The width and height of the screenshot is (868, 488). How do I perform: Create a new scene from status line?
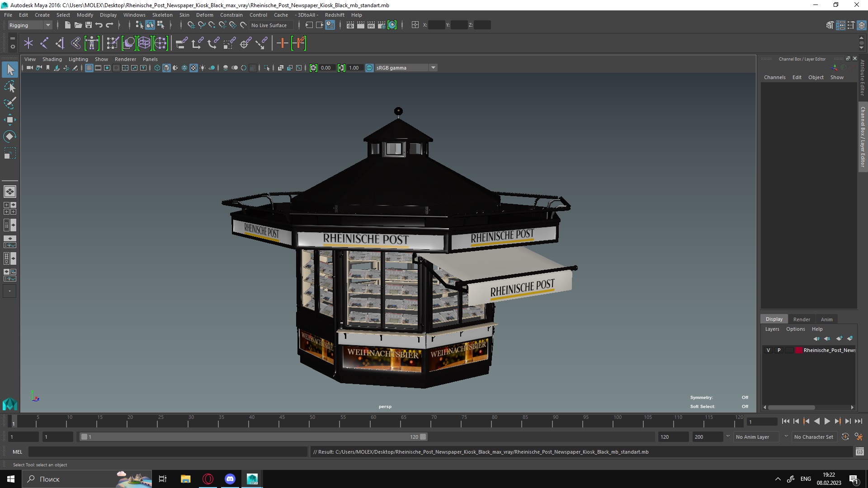[x=68, y=25]
